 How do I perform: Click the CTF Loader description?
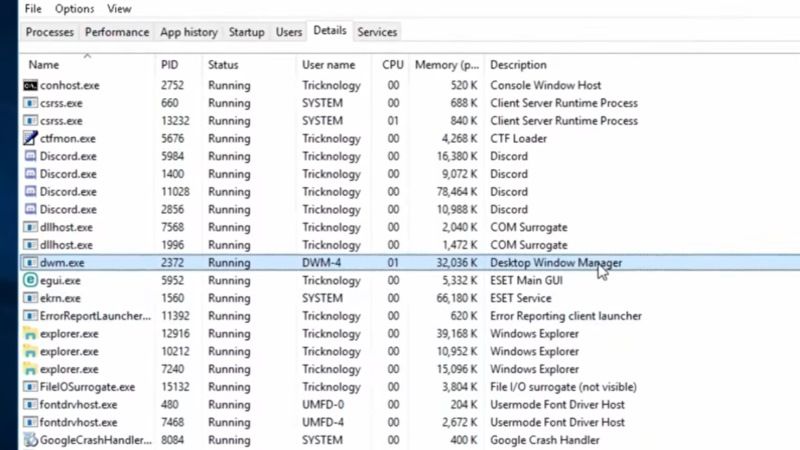pos(518,138)
